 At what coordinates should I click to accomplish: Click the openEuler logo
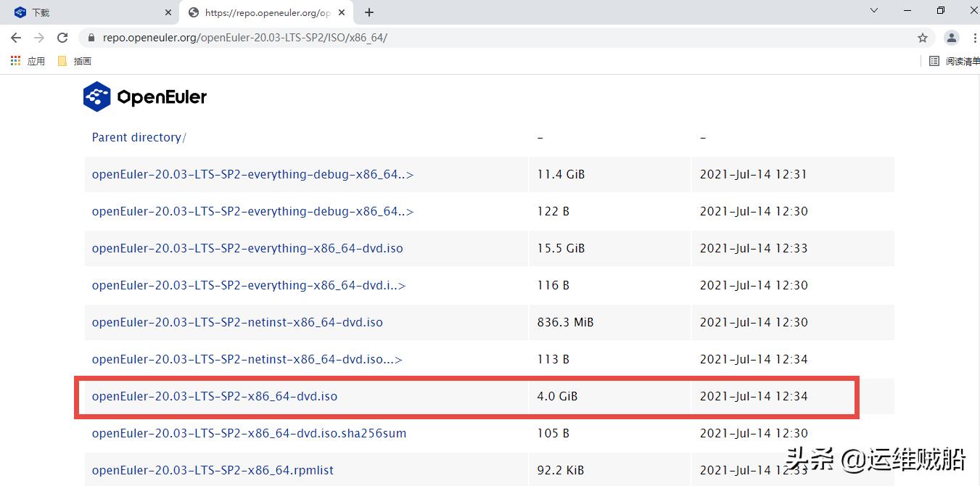(x=145, y=96)
